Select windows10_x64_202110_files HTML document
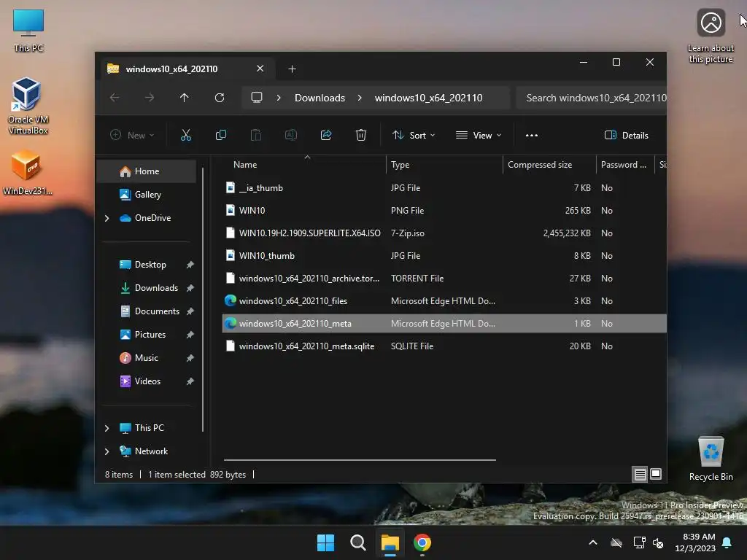Image resolution: width=747 pixels, height=560 pixels. 444,301
